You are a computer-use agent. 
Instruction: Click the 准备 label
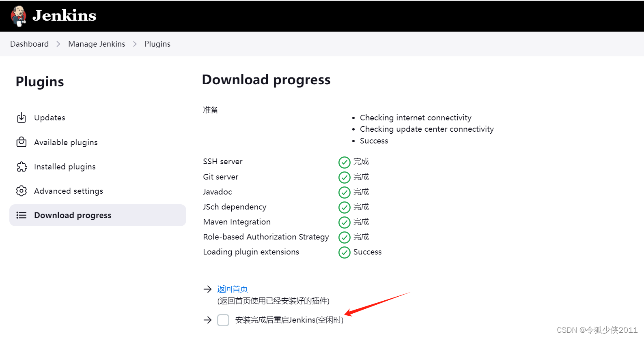(211, 110)
